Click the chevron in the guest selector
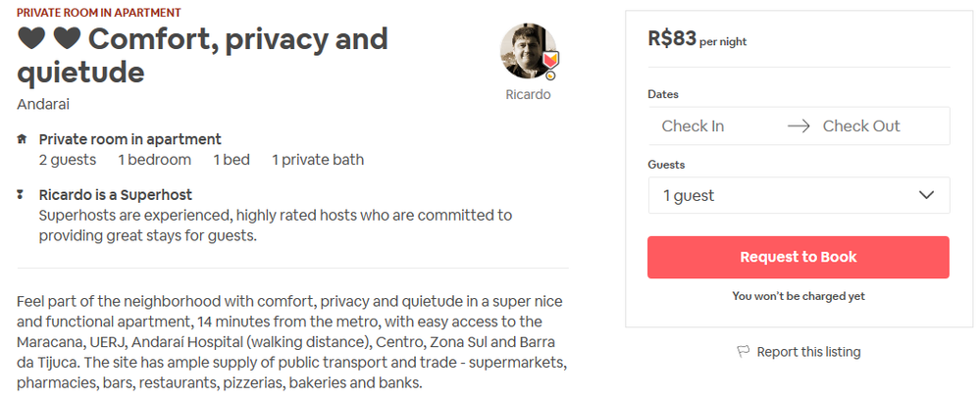This screenshot has width=980, height=399. pos(926,195)
